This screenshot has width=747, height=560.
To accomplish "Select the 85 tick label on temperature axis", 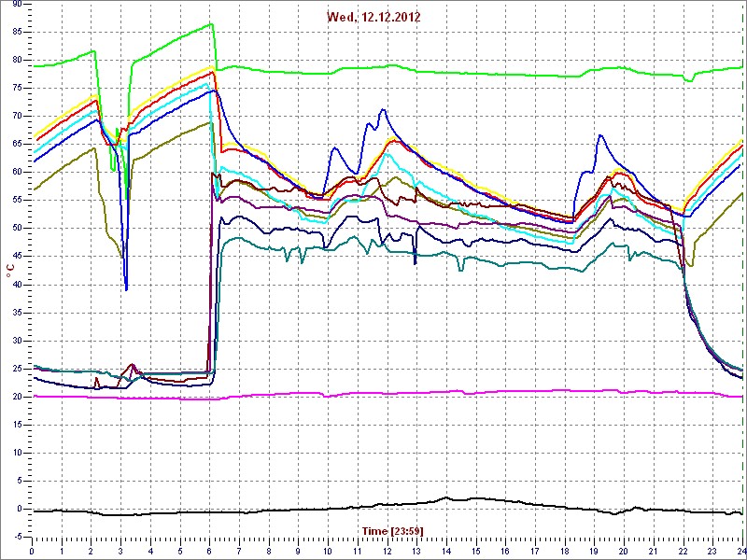I will 16,32.
